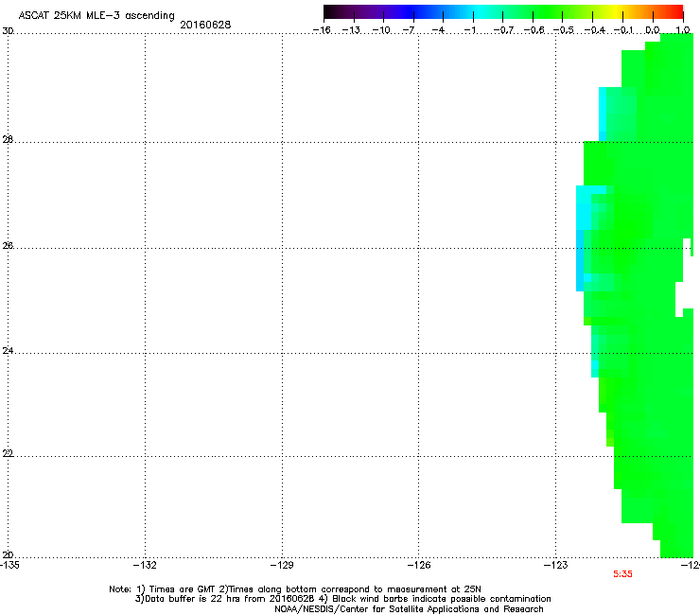Click the red 5:35 overpass time
This screenshot has height=615, width=700.
pyautogui.click(x=622, y=574)
